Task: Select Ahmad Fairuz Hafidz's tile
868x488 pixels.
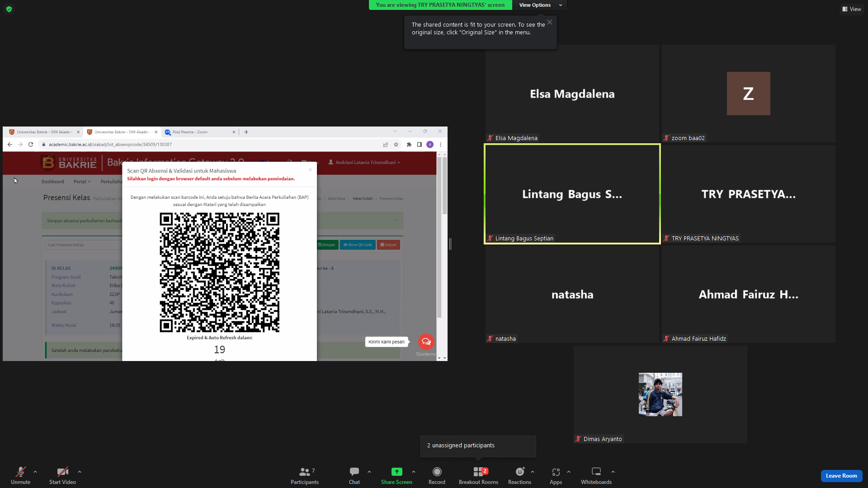Action: [x=748, y=294]
